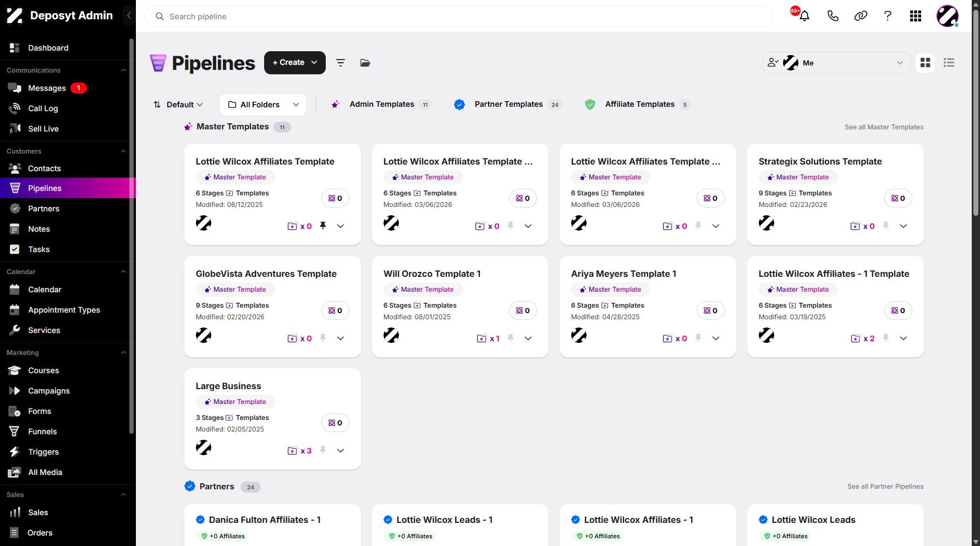Select the Partner Templates tab
This screenshot has width=980, height=546.
508,105
